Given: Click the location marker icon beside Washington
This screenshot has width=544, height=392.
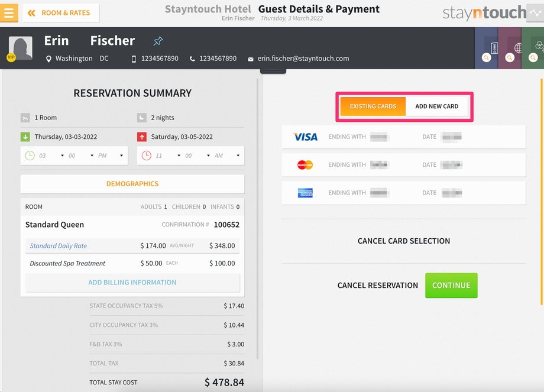Looking at the screenshot, I should click(48, 59).
